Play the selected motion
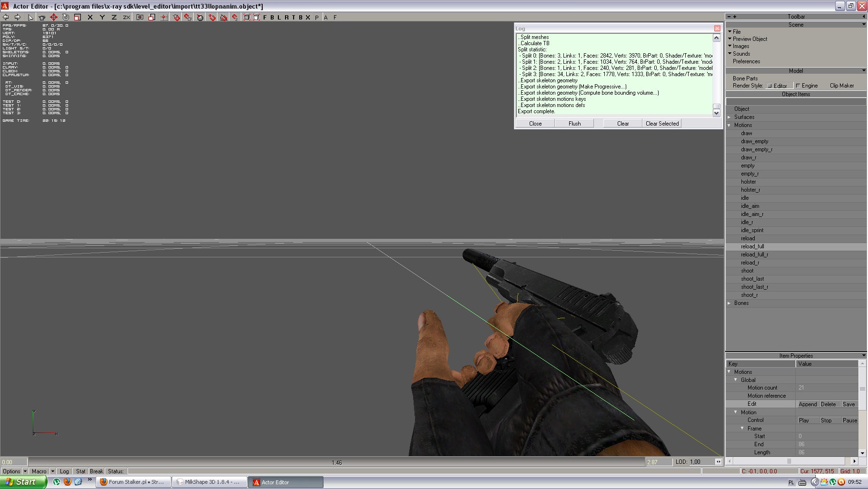The width and height of the screenshot is (868, 489). pos(808,421)
